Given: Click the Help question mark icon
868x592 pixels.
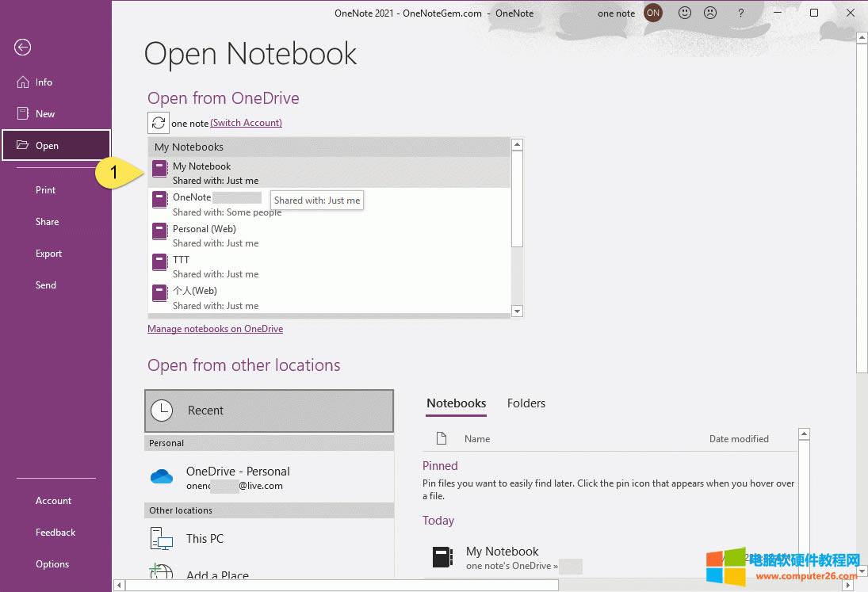Looking at the screenshot, I should pos(740,13).
